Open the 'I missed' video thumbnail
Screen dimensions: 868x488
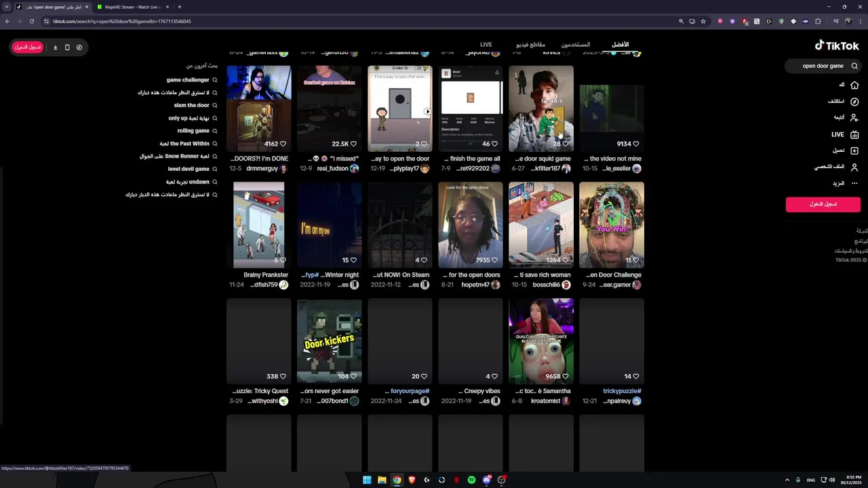(330, 108)
